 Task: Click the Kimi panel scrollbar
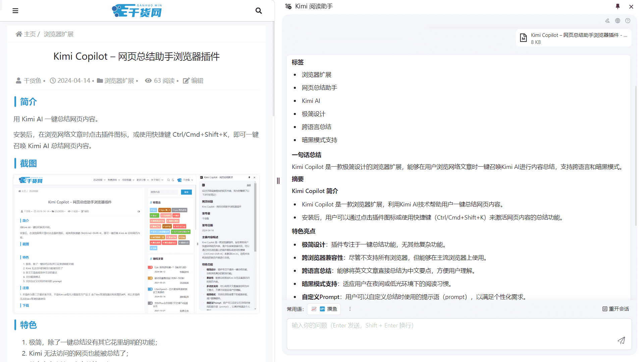point(636,156)
